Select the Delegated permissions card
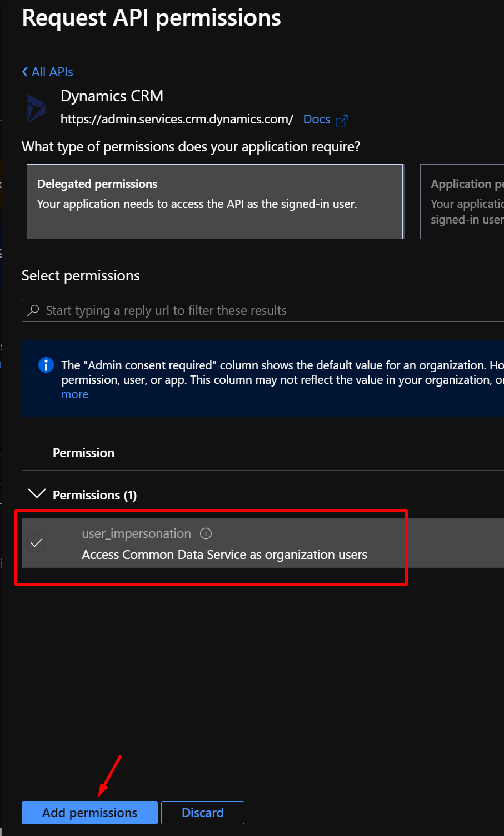This screenshot has width=504, height=836. pyautogui.click(x=214, y=201)
